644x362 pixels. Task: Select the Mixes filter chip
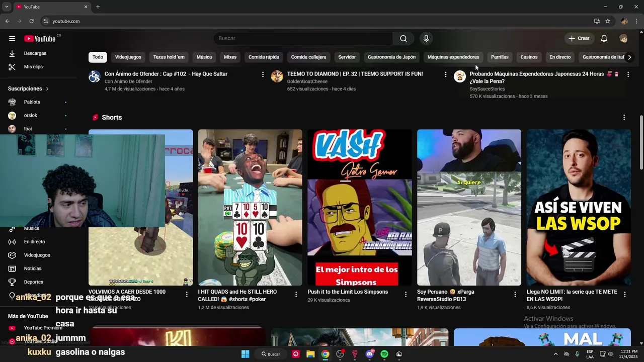[230, 57]
